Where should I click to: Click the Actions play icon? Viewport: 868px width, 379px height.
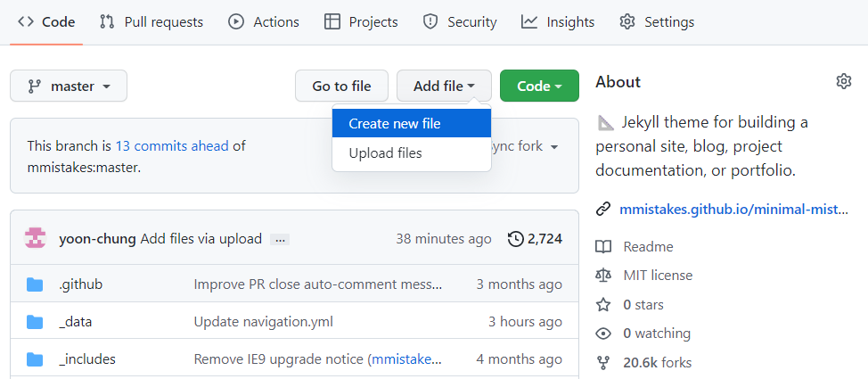tap(236, 22)
